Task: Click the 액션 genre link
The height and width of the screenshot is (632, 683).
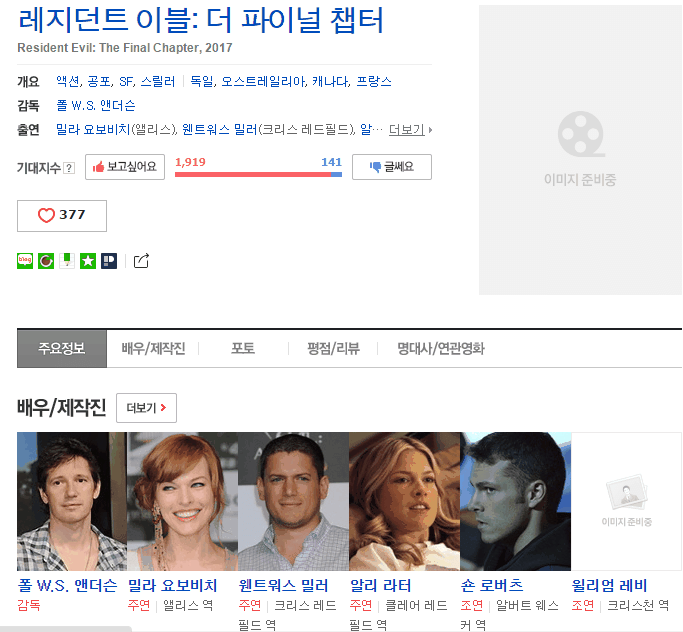Action: point(68,81)
